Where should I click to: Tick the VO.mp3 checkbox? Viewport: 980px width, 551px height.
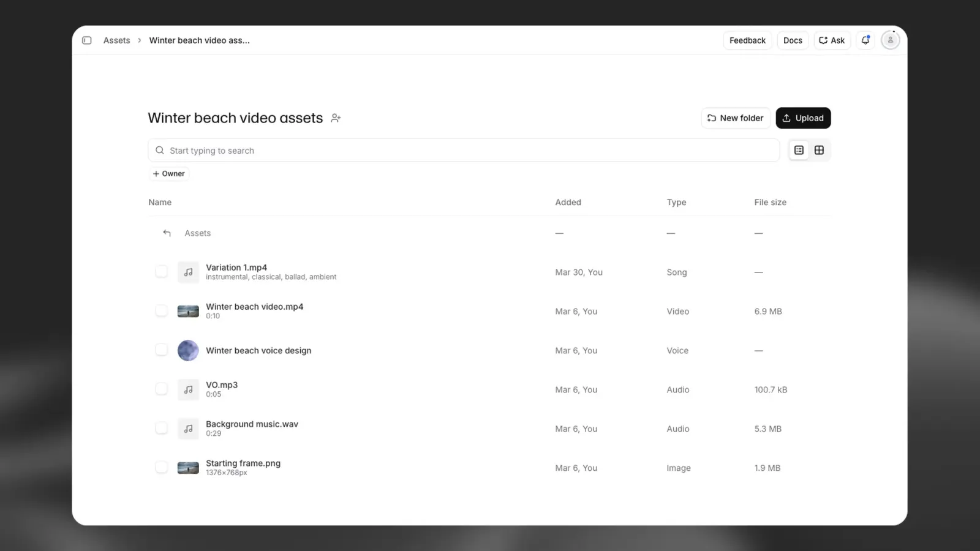161,389
